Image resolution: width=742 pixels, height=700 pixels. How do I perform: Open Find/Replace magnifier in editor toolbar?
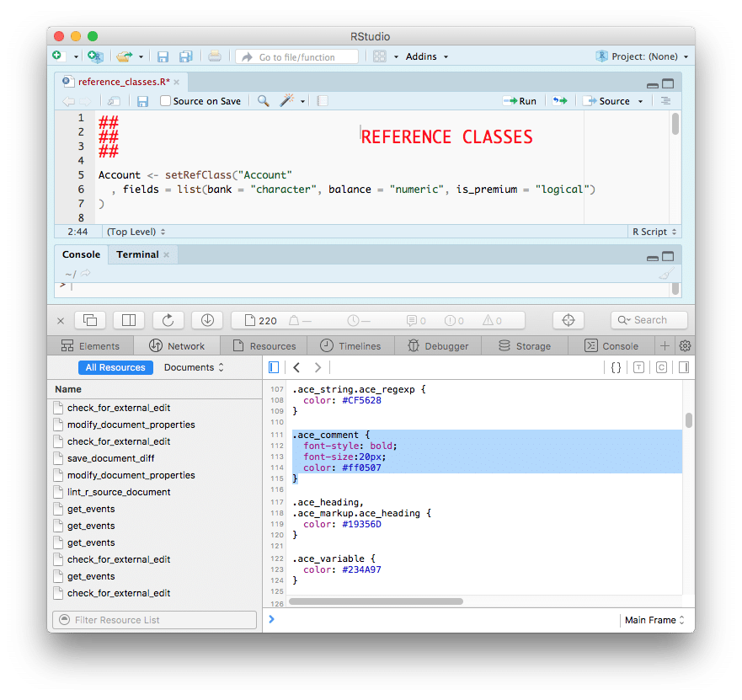pos(263,100)
